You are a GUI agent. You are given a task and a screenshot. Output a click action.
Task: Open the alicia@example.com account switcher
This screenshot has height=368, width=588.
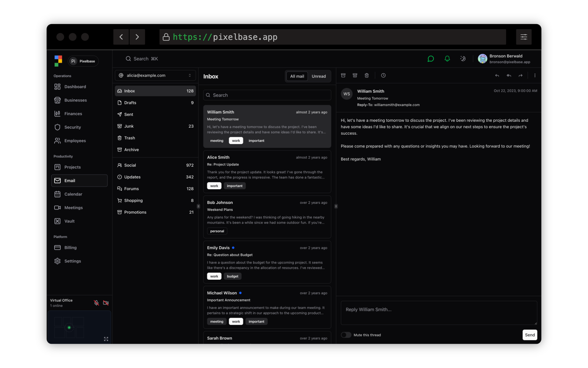(x=155, y=75)
